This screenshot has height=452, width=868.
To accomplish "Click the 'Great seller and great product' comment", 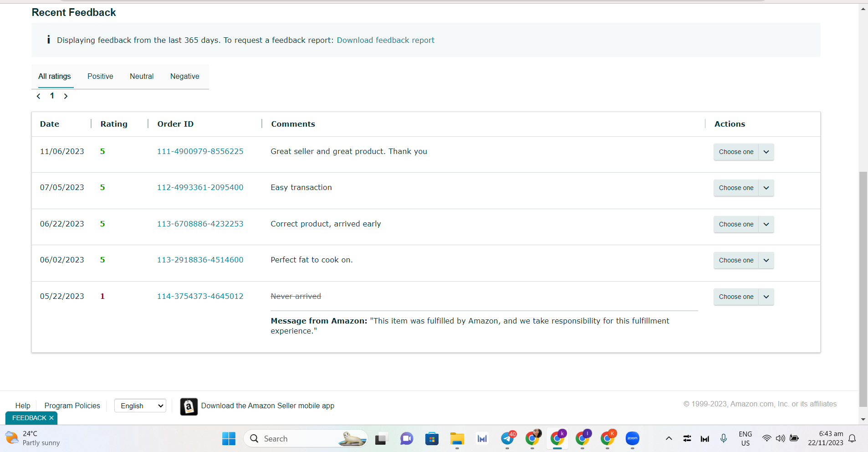I will coord(349,151).
